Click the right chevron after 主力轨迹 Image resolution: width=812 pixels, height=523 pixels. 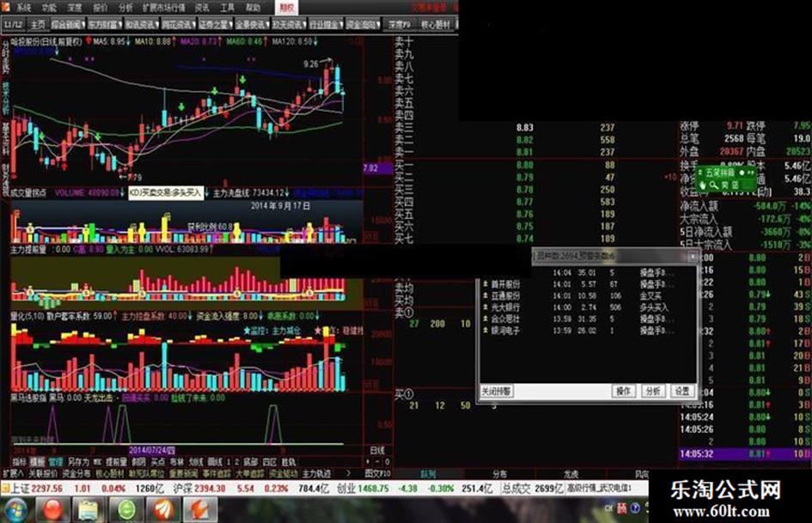point(348,473)
